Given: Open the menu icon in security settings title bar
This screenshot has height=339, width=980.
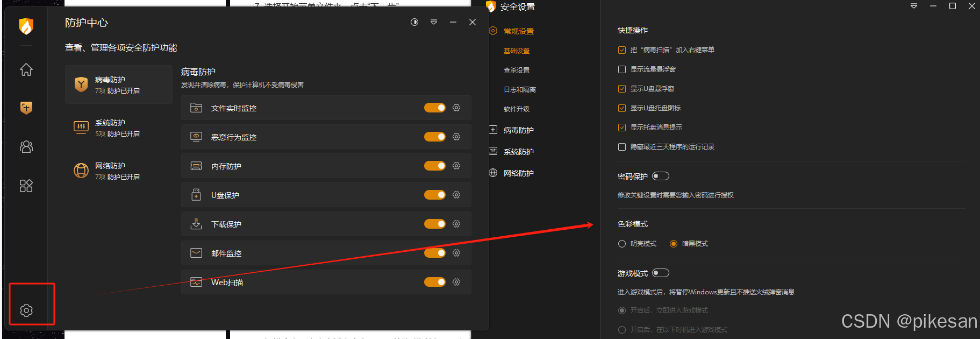Looking at the screenshot, I should coord(914,6).
